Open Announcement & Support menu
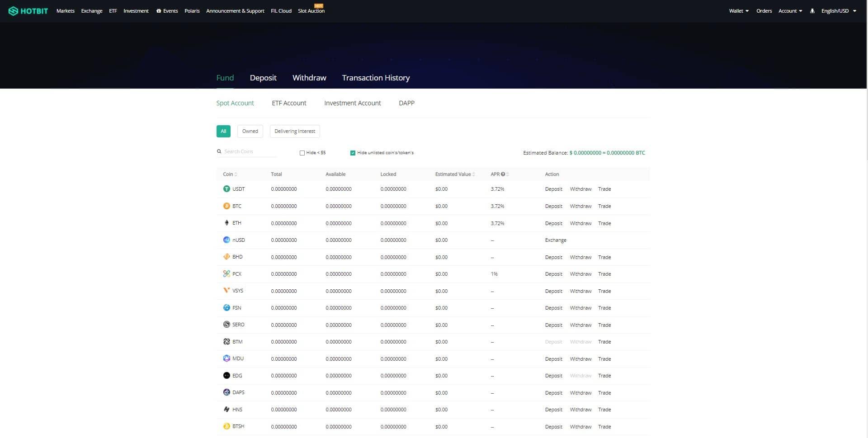Screen dimensions: 868x438 (235, 11)
